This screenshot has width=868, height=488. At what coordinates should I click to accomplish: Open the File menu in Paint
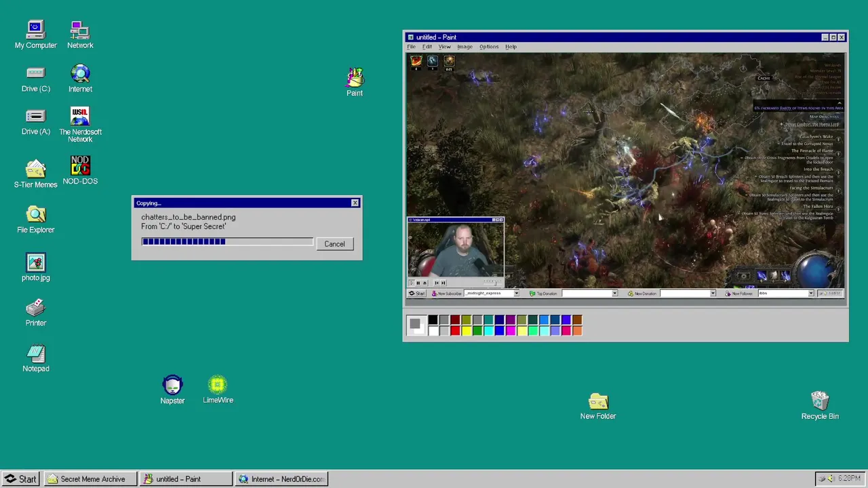(411, 47)
